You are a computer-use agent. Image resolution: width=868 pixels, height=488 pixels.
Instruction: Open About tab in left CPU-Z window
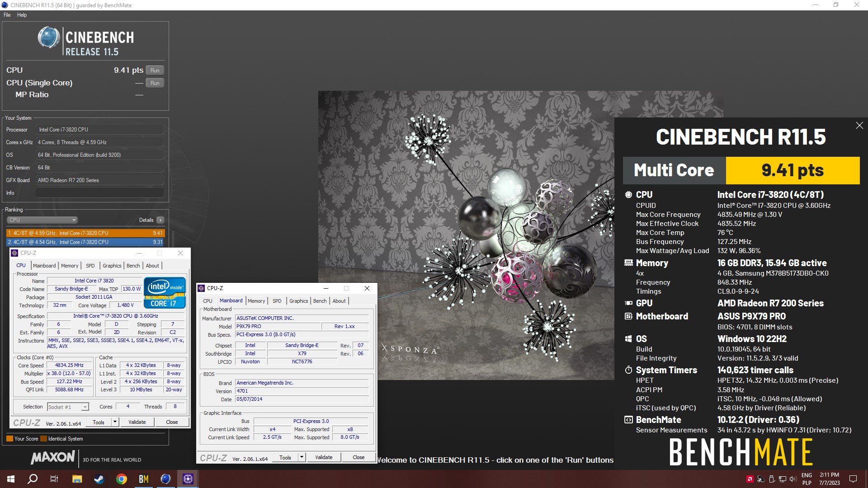pos(152,266)
